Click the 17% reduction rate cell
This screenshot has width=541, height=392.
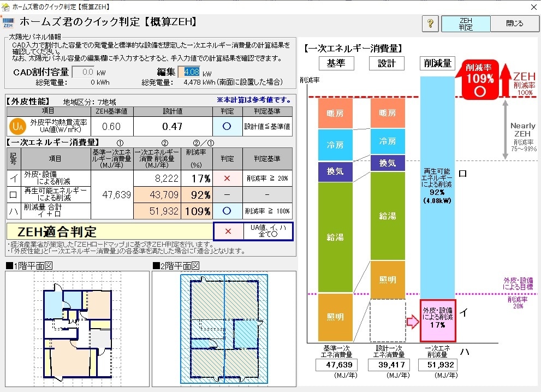197,178
